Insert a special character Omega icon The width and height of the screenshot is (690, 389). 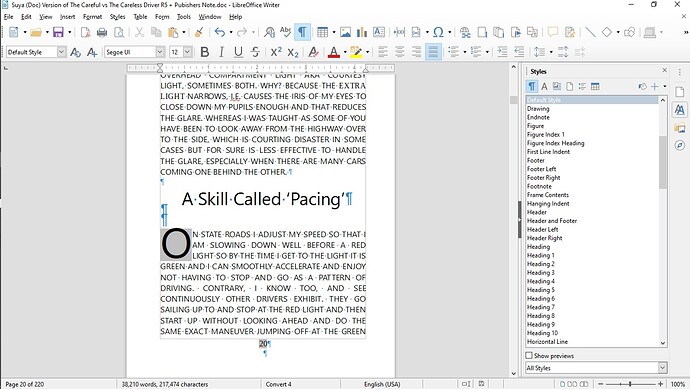tap(438, 32)
